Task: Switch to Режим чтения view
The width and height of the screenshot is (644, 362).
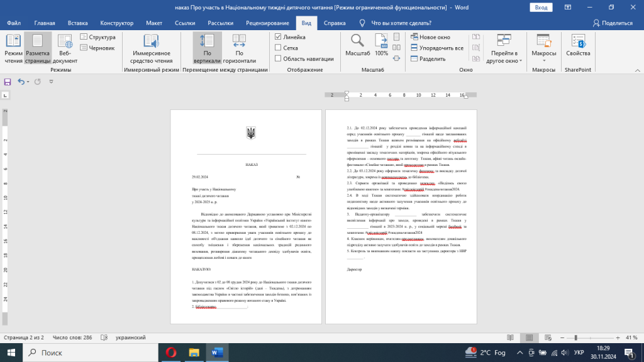Action: pyautogui.click(x=13, y=49)
